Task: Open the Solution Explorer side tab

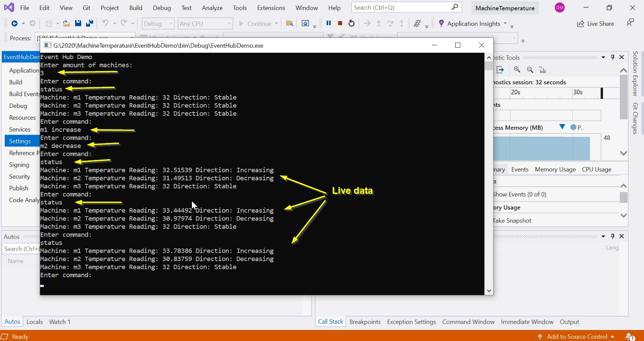Action: coord(635,74)
